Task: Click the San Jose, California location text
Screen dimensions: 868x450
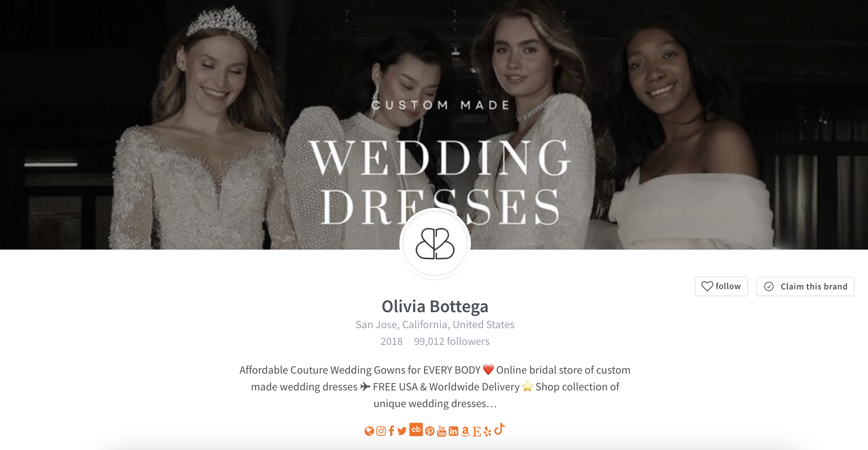Action: (435, 324)
